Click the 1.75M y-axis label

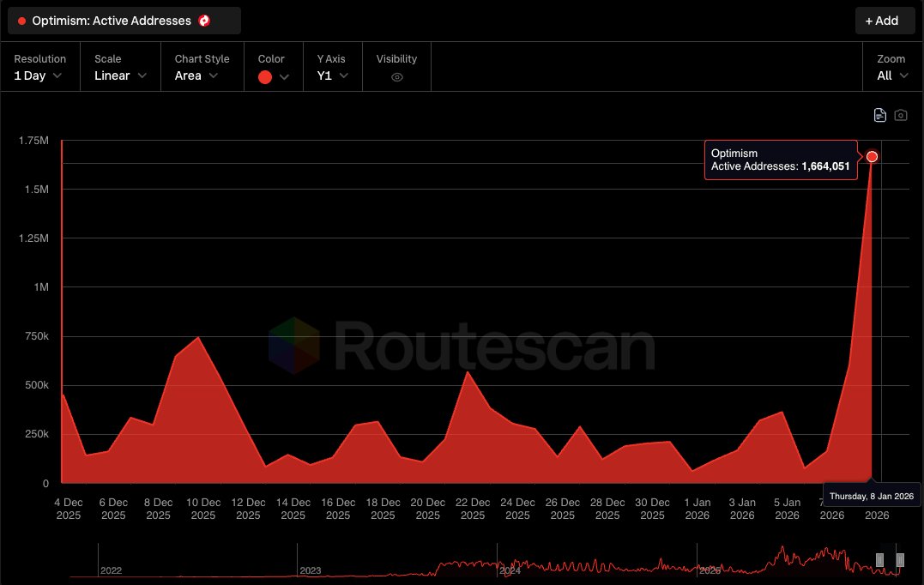33,140
